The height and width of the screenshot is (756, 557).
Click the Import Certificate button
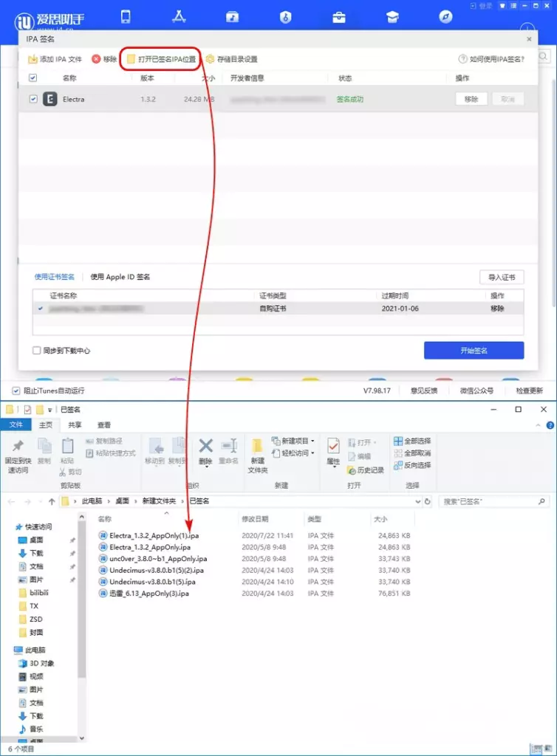(502, 278)
